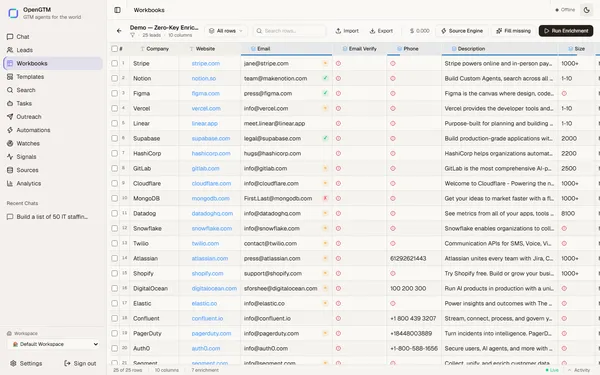Open the stripe.com website link

coord(206,64)
